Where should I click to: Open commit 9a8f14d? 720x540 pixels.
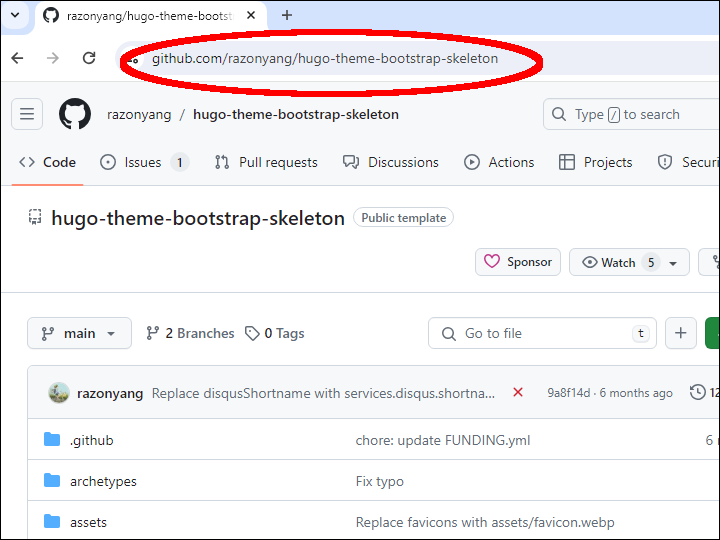pos(568,393)
